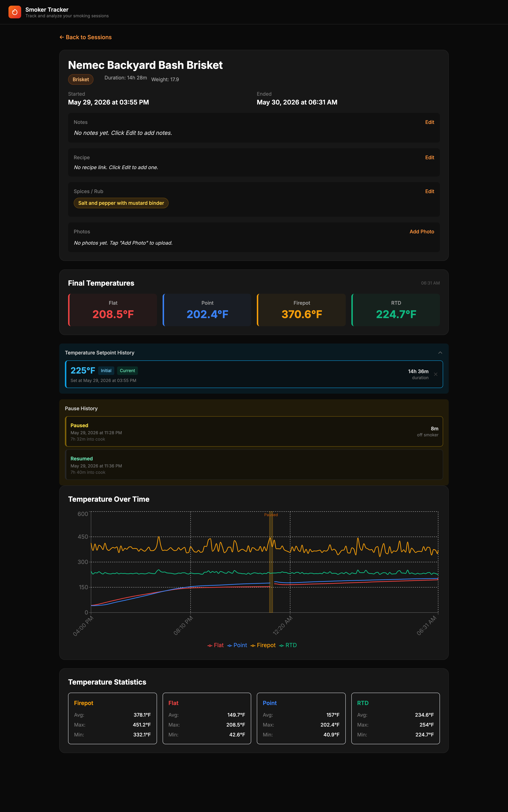Click the Smoker Tracker title text
This screenshot has height=812, width=508.
pos(47,10)
